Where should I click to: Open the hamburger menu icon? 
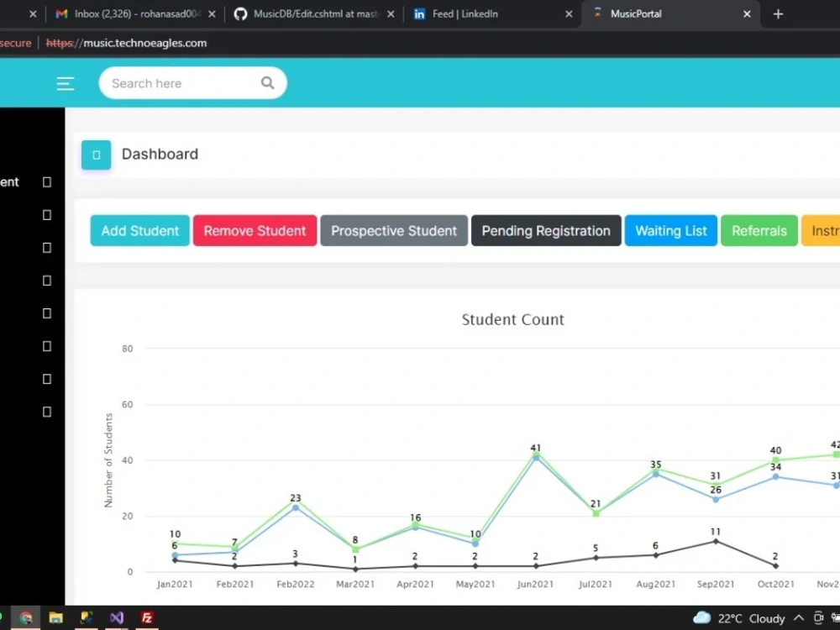(x=66, y=83)
